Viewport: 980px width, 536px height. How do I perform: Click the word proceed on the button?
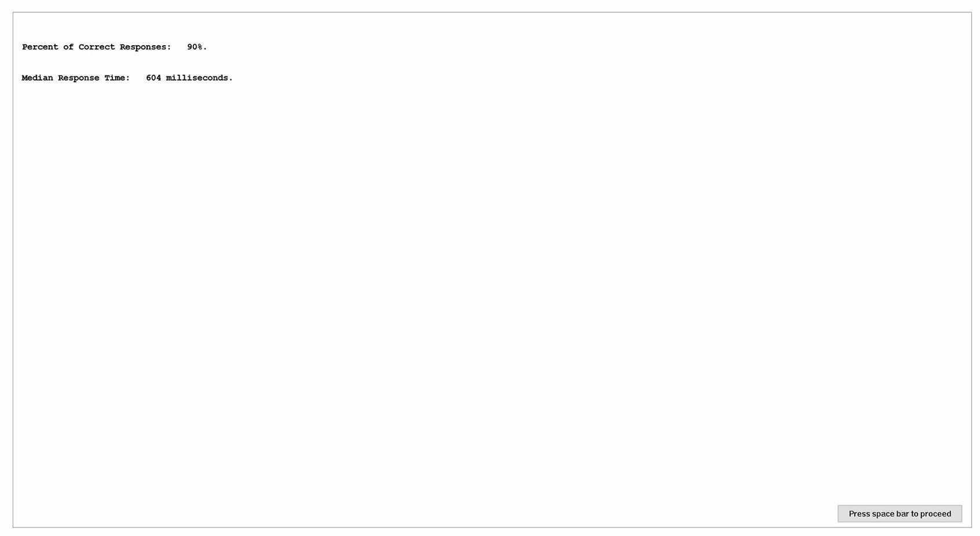coord(935,514)
